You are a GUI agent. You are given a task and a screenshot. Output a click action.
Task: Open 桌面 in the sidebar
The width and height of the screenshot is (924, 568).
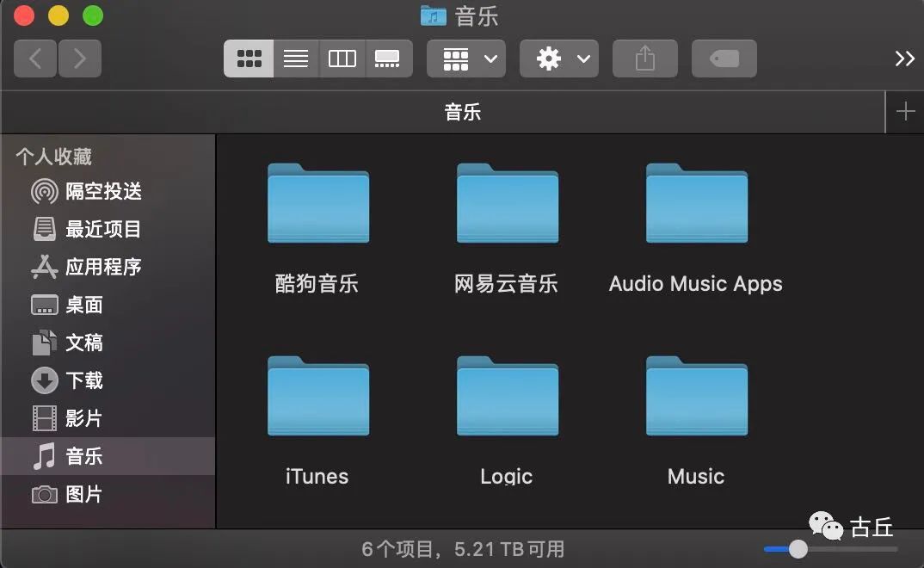(x=83, y=306)
